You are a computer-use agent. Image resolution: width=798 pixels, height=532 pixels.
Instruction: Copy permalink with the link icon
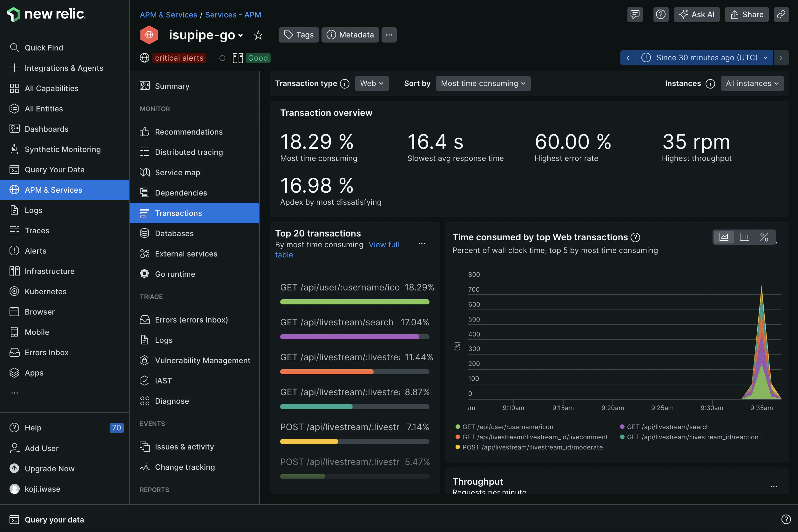781,15
